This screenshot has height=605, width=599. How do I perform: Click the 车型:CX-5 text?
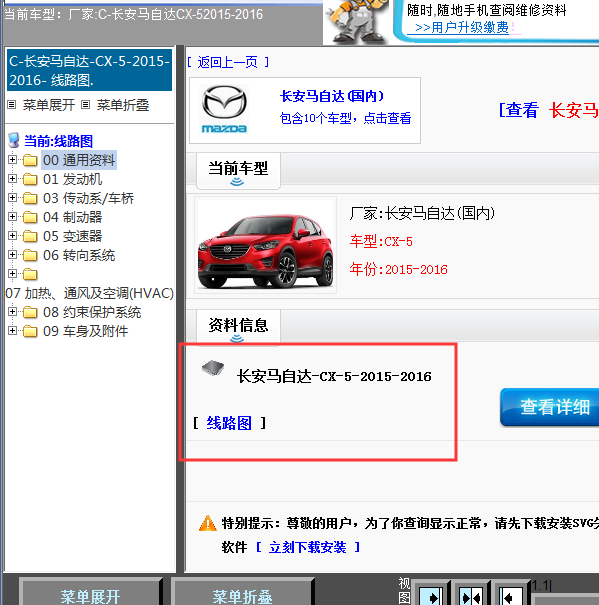[x=381, y=242]
